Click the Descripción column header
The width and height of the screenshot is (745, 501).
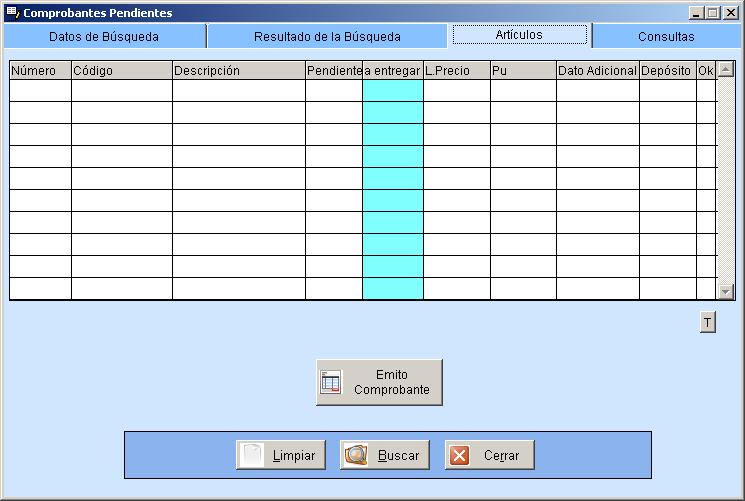pos(238,71)
